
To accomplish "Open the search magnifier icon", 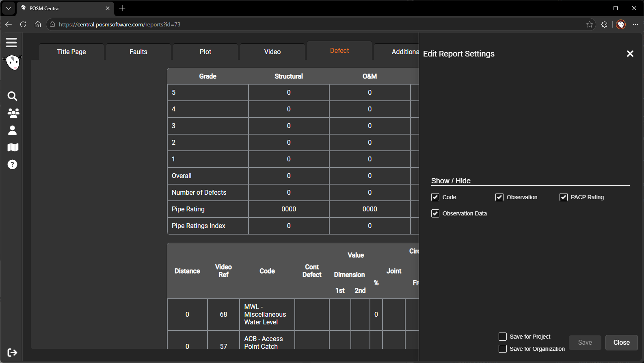I will point(13,96).
